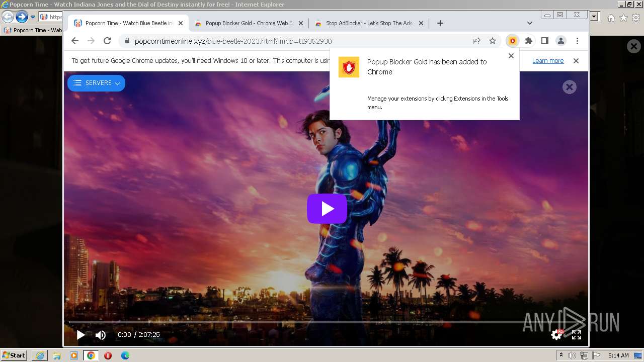
Task: Click the site lock icon in address bar
Action: click(x=127, y=41)
